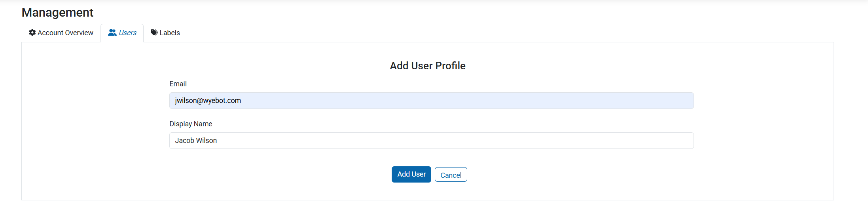This screenshot has height=217, width=868.
Task: Click the Display Name field label
Action: 191,124
